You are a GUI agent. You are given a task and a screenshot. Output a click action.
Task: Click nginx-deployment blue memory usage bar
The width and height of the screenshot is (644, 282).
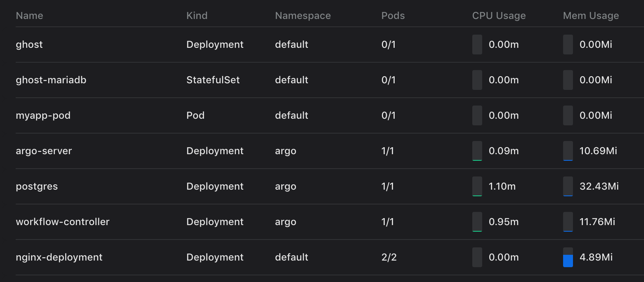[x=568, y=257]
